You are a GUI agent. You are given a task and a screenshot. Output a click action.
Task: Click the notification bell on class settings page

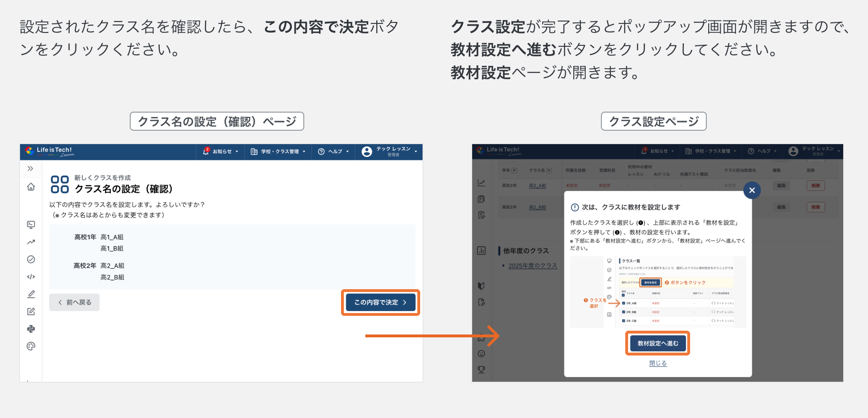(x=644, y=151)
